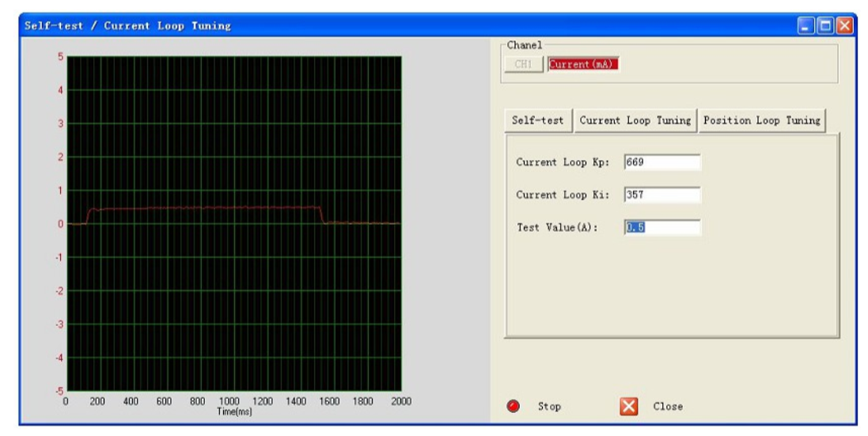The image size is (868, 436).
Task: Click the '5' top y-axis value
Action: pos(61,56)
